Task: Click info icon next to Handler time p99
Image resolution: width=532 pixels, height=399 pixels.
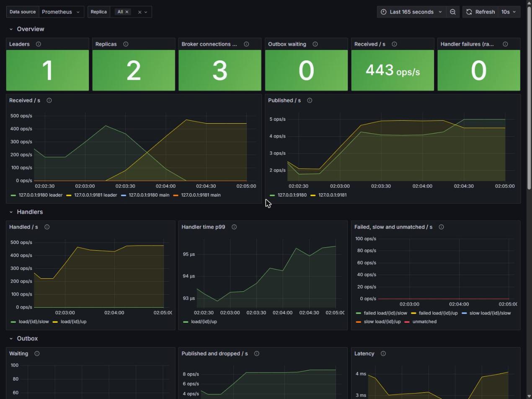Action: 234,227
